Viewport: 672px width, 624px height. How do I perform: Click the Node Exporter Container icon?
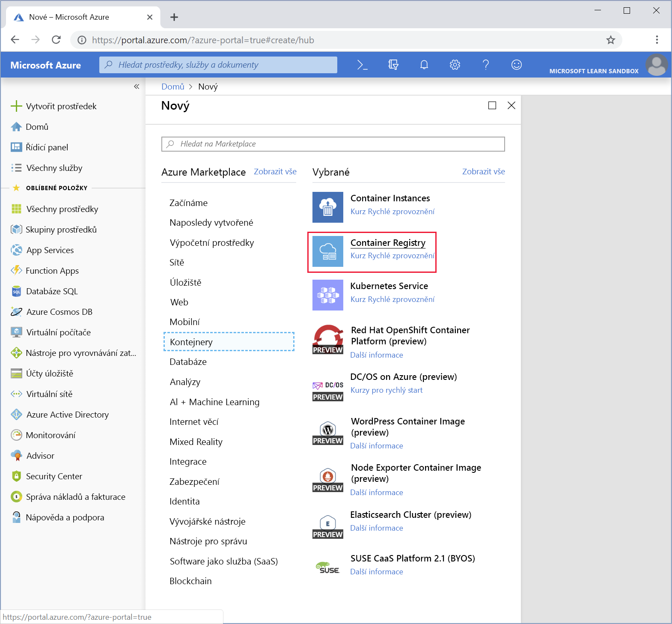coord(328,480)
